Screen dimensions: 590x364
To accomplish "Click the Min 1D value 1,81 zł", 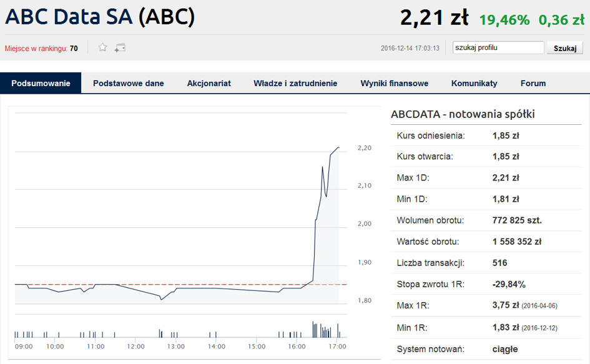I will pyautogui.click(x=506, y=199).
